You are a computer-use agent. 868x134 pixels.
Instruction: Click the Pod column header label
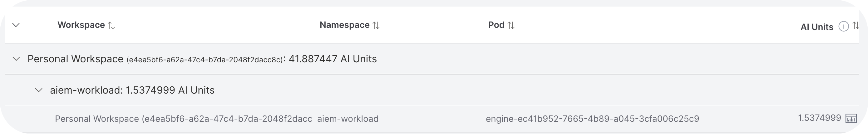(x=496, y=25)
